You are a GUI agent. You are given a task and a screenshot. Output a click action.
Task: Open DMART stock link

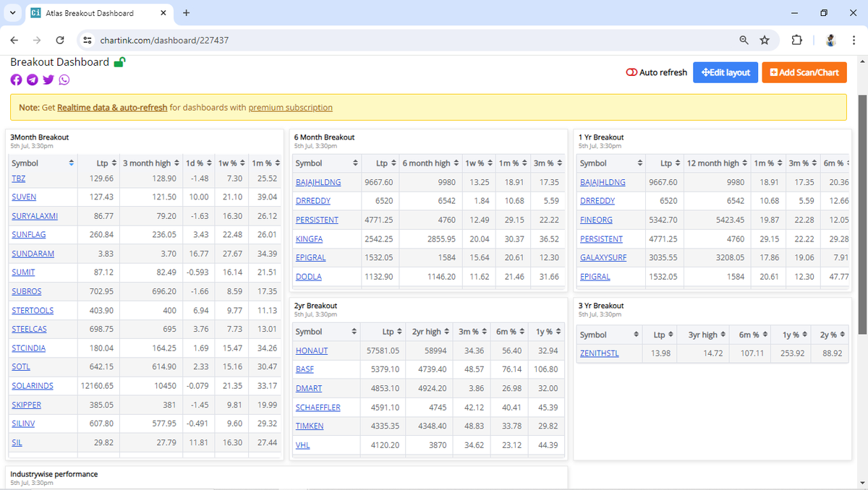click(309, 388)
